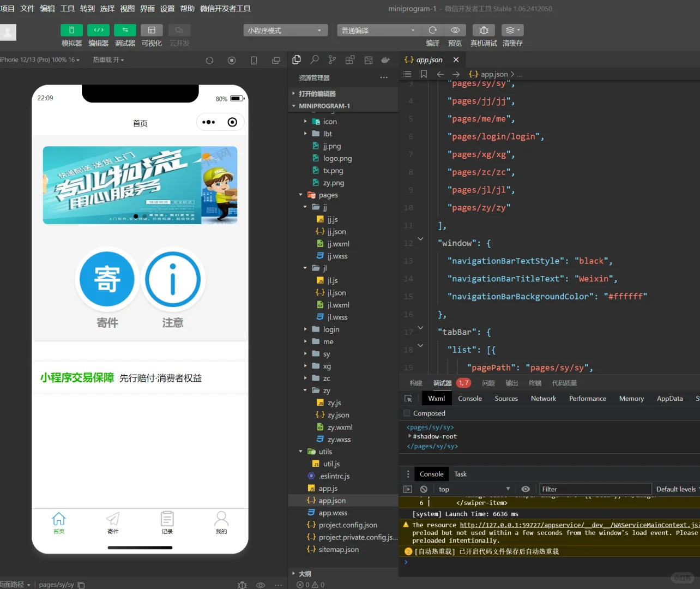The height and width of the screenshot is (589, 700).
Task: Tap the 我的 profile tab in the simulator
Action: click(x=221, y=522)
